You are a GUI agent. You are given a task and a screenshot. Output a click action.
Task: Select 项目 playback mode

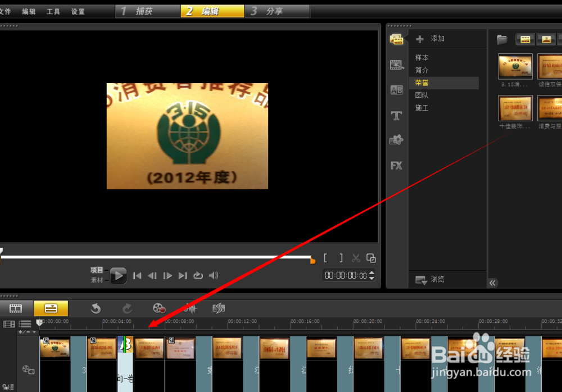coord(97,270)
